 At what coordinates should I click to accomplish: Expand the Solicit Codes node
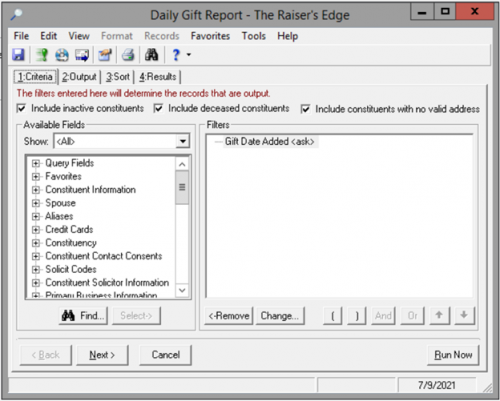coord(36,269)
